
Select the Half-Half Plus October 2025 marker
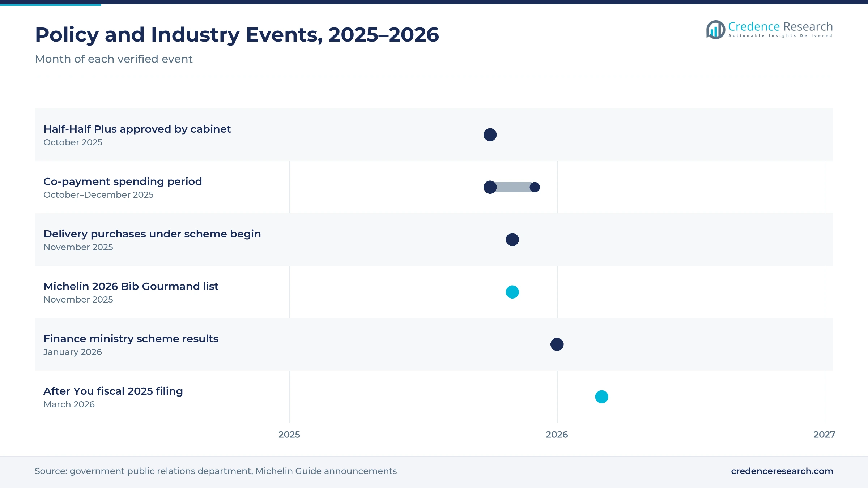tap(490, 135)
